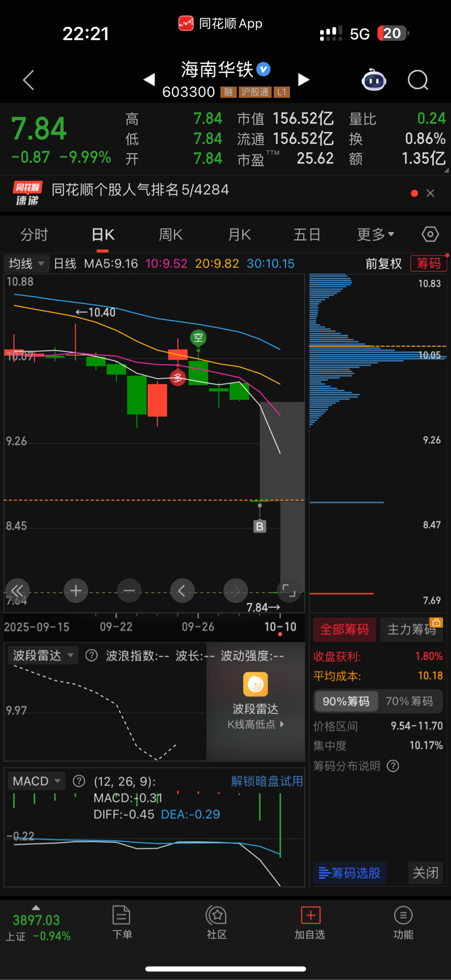Viewport: 451px width, 980px height.
Task: Expand the 上证 index bar
Action: pyautogui.click(x=38, y=924)
